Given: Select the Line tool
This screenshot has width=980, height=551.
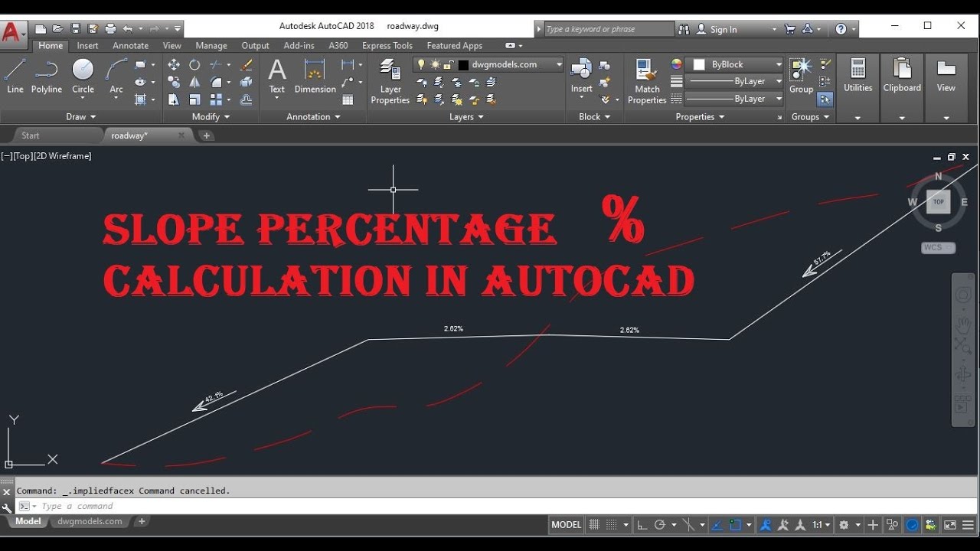Looking at the screenshot, I should coord(15,77).
